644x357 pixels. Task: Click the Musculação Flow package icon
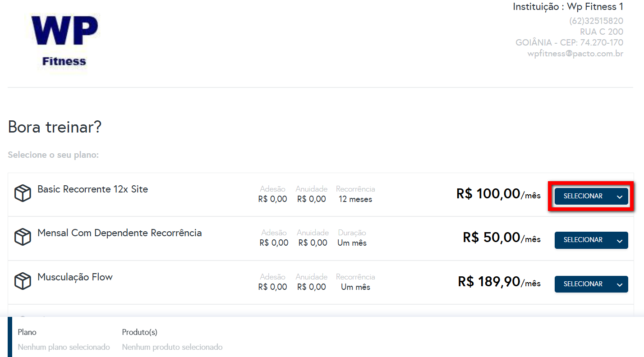23,281
